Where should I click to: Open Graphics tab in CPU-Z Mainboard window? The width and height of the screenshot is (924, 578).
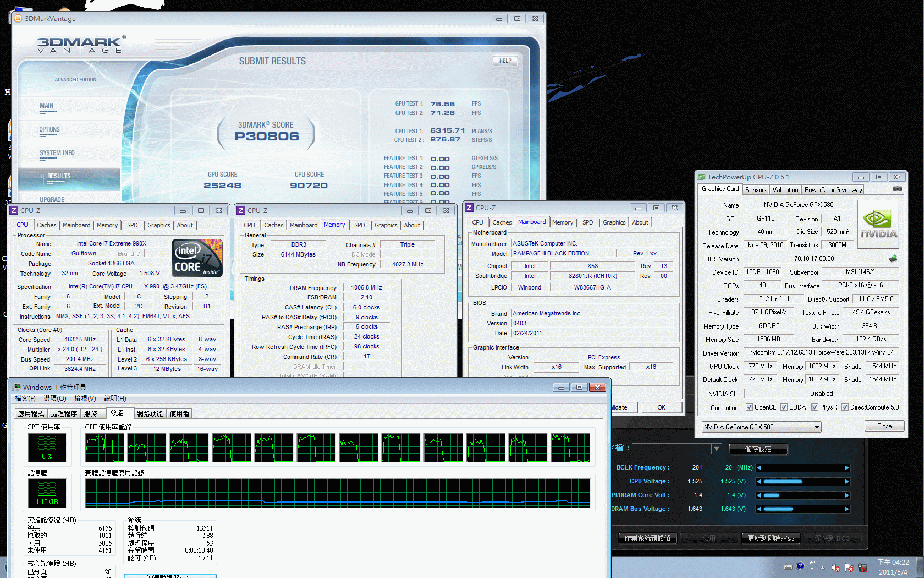[x=614, y=222]
